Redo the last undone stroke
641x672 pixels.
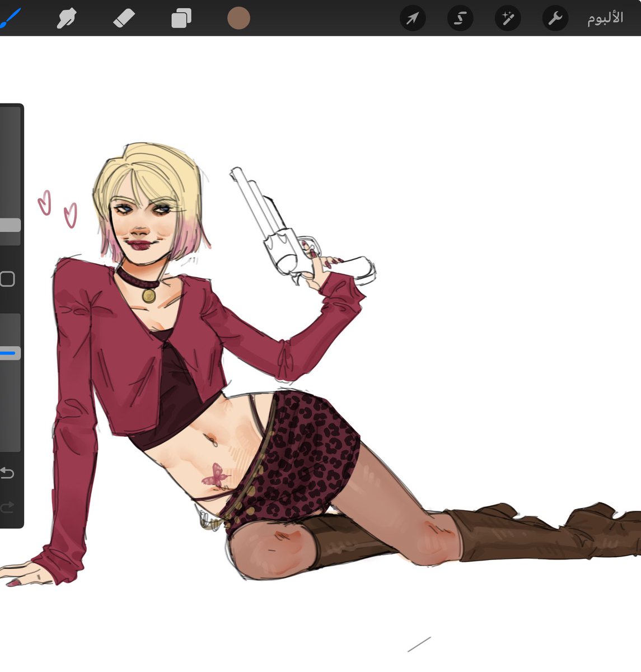[7, 507]
